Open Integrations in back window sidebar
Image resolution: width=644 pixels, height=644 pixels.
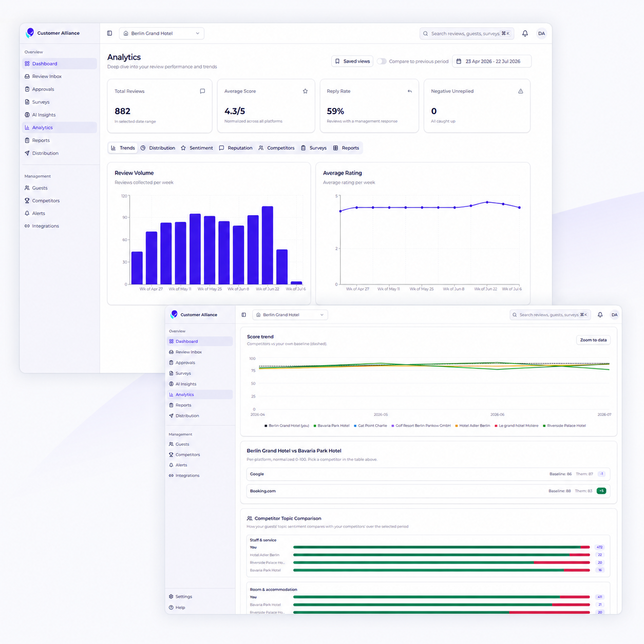[60, 226]
